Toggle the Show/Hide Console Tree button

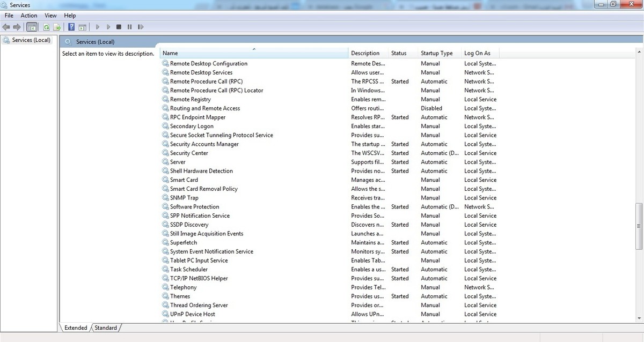click(x=32, y=27)
